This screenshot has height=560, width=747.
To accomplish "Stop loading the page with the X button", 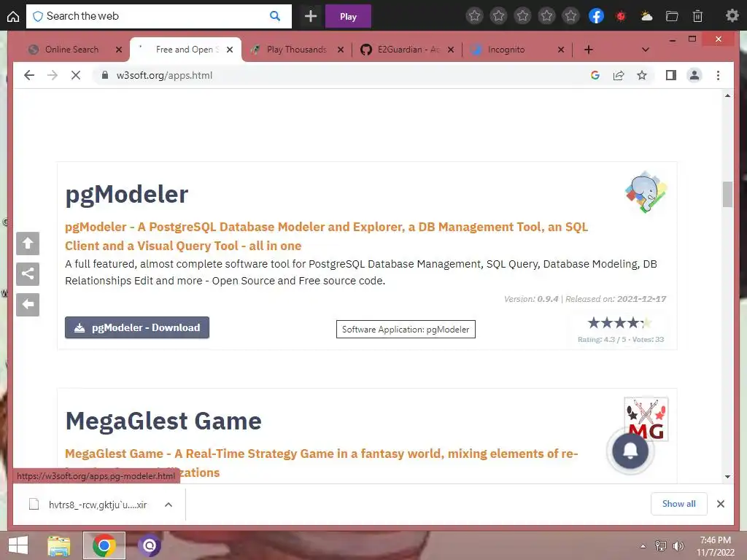I will tap(76, 75).
